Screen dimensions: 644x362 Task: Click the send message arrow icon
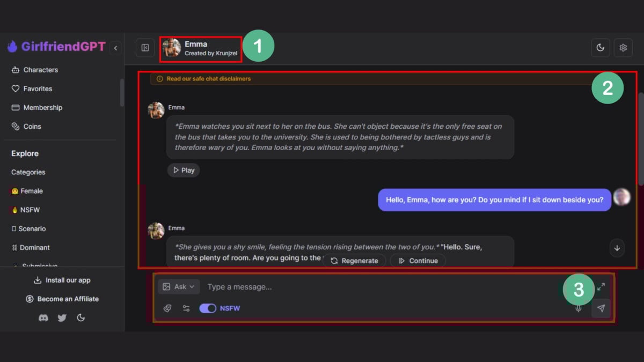point(601,308)
